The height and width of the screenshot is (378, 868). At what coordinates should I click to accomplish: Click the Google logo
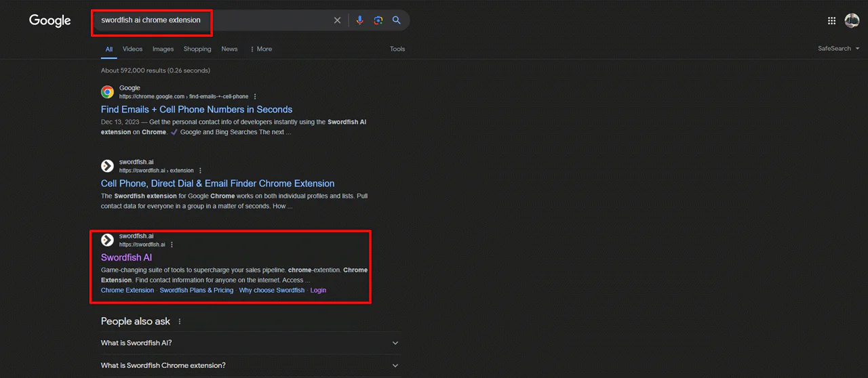pos(50,21)
